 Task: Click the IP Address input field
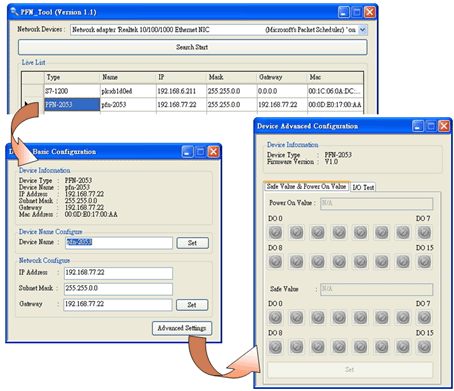(118, 273)
